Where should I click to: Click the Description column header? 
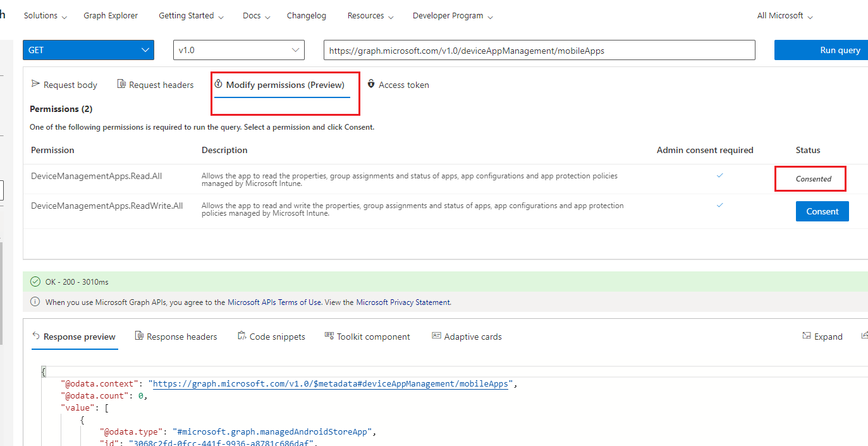[x=224, y=150]
